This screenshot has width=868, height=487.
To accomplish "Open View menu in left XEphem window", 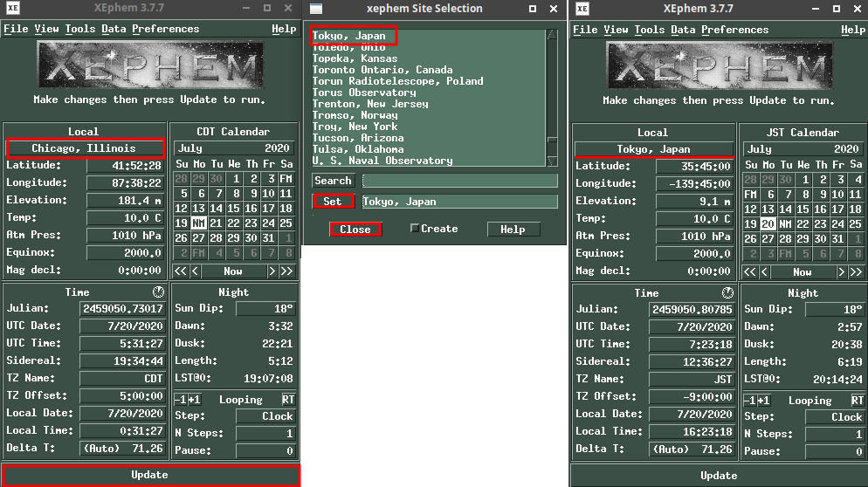I will [x=46, y=29].
